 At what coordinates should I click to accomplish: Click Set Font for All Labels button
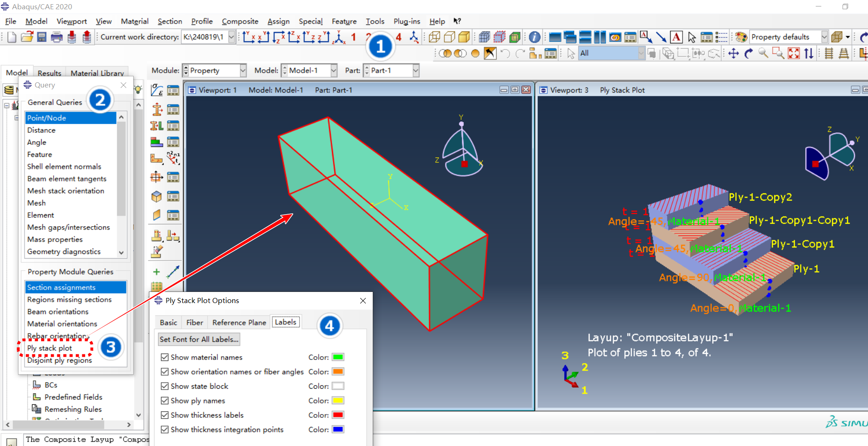point(199,340)
